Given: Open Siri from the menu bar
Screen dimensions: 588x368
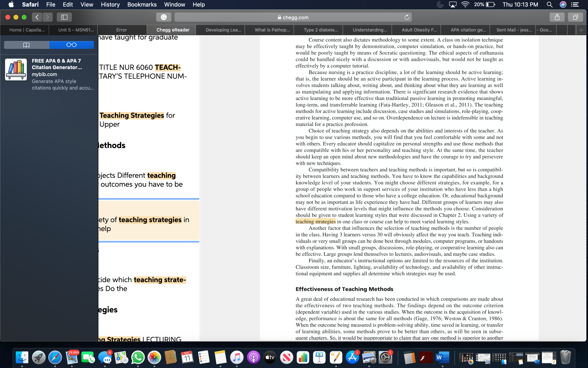Looking at the screenshot, I should (563, 4).
